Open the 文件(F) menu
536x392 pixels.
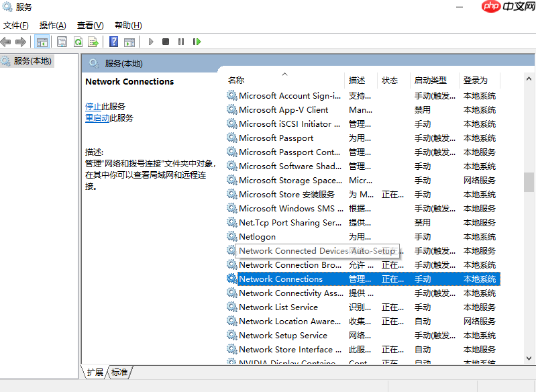(x=15, y=26)
